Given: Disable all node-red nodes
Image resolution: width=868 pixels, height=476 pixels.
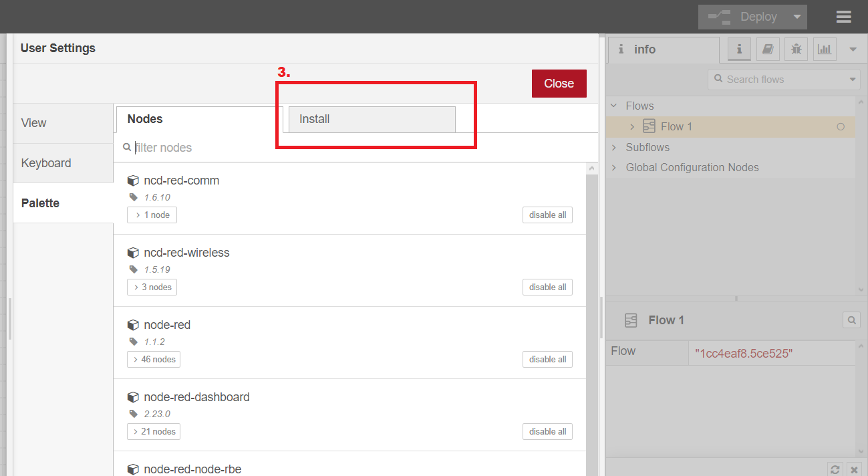Looking at the screenshot, I should pyautogui.click(x=547, y=359).
